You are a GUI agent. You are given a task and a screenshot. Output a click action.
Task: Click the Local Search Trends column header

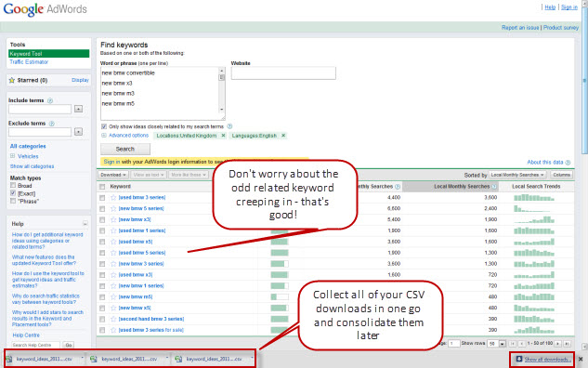tap(536, 187)
